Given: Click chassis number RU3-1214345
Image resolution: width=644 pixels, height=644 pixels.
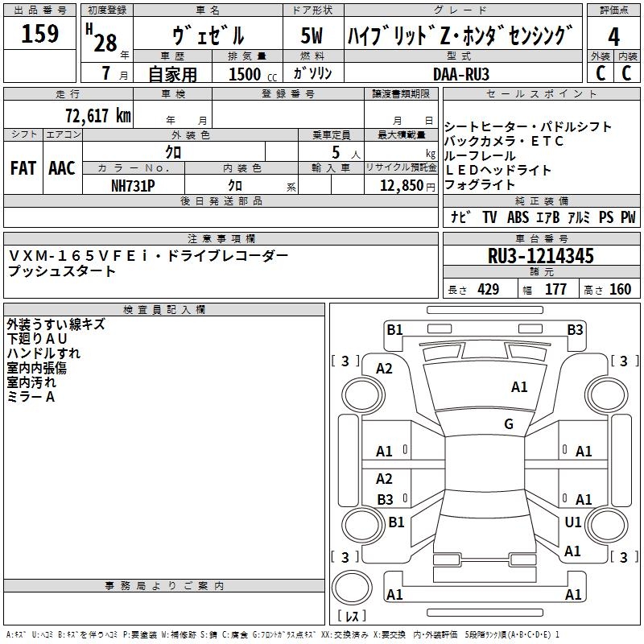Looking at the screenshot, I should [x=541, y=256].
